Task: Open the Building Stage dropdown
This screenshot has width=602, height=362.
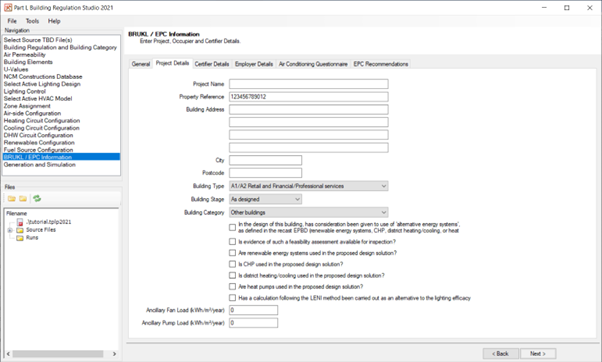Action: [x=265, y=199]
